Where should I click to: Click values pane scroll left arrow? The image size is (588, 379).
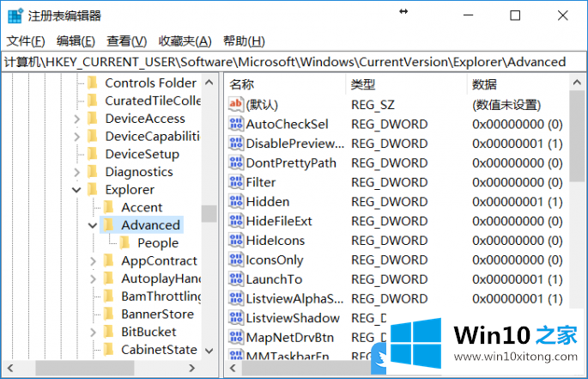click(x=233, y=368)
